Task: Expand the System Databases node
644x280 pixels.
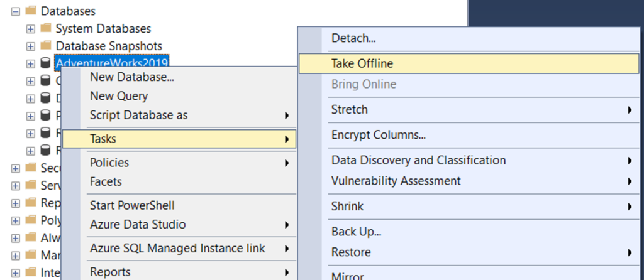Action: (30, 29)
